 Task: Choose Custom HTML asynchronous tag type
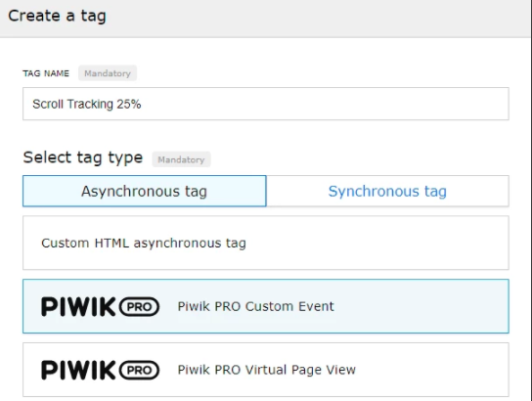coord(266,243)
